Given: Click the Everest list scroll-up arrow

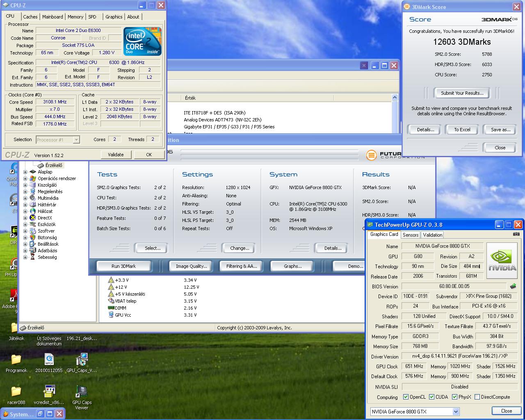Looking at the screenshot, I should click(x=395, y=98).
